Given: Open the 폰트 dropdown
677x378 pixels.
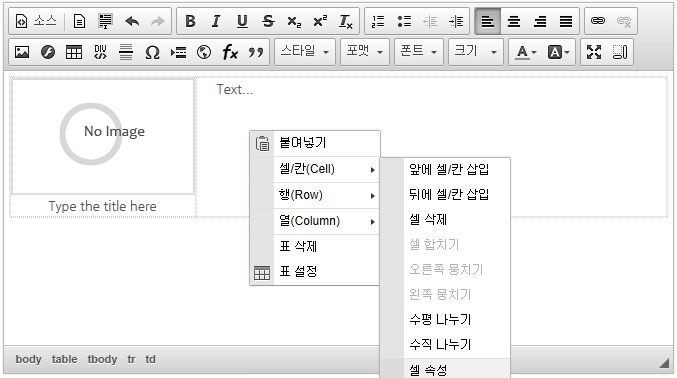Looking at the screenshot, I should point(419,52).
